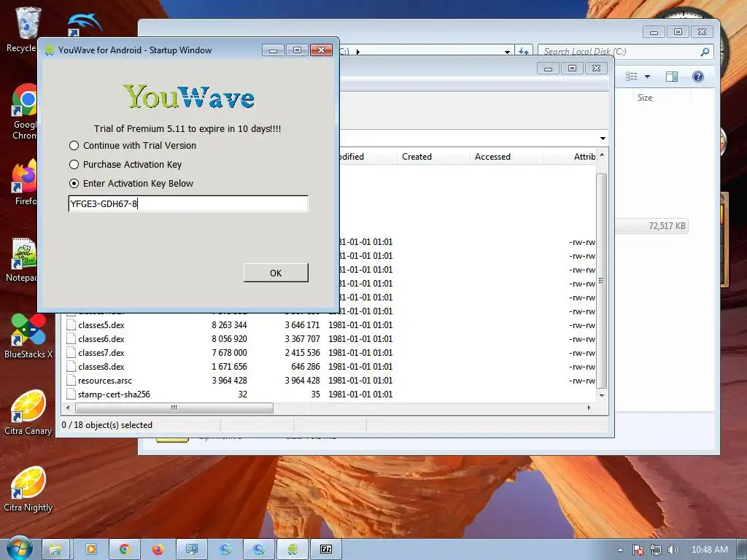Select classes8.dex in the 7-Zip list

coord(101,367)
